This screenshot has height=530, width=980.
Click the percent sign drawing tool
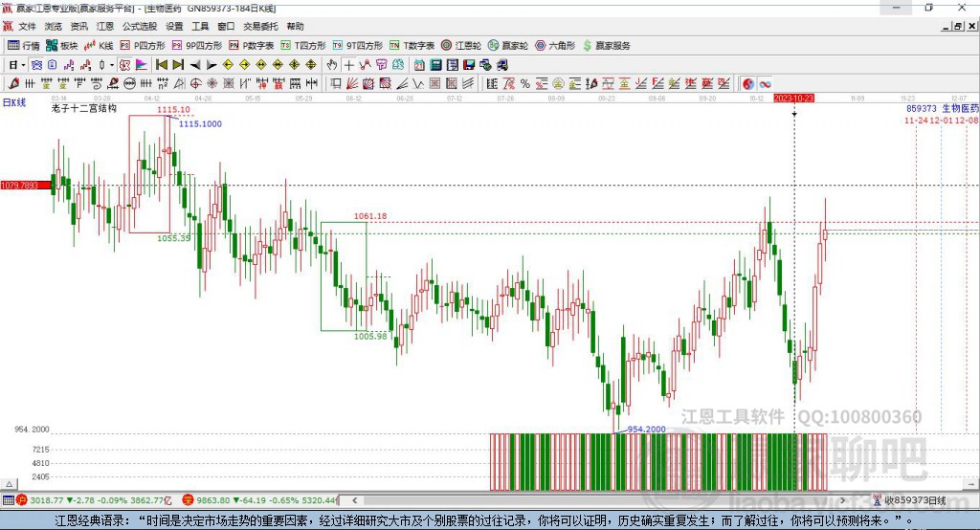click(x=524, y=84)
